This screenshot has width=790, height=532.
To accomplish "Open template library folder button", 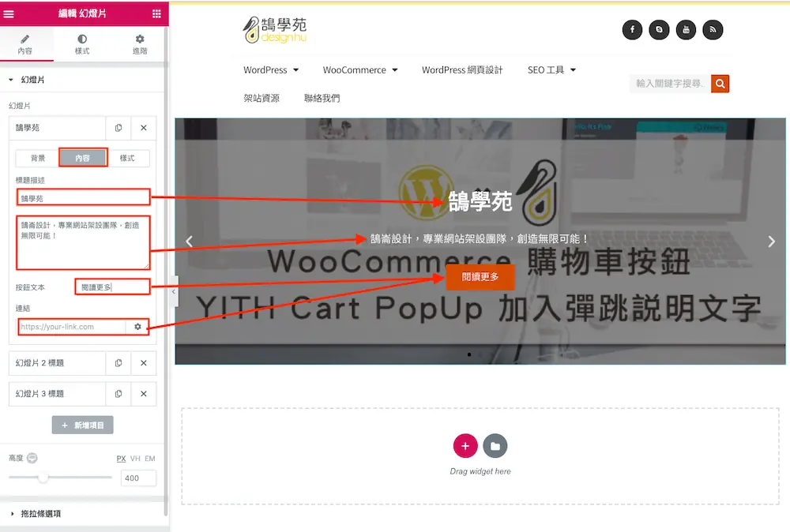I will pyautogui.click(x=495, y=446).
